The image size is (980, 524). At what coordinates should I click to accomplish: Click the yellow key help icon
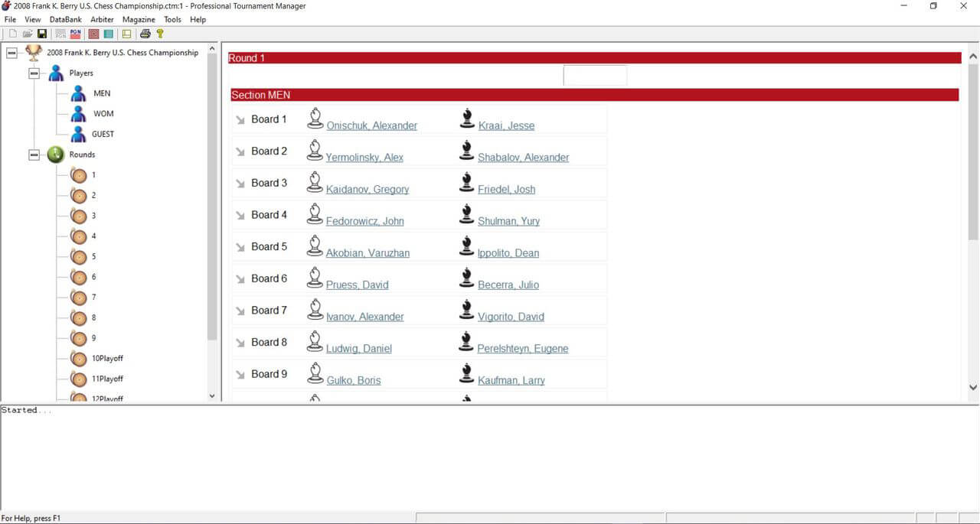click(160, 34)
